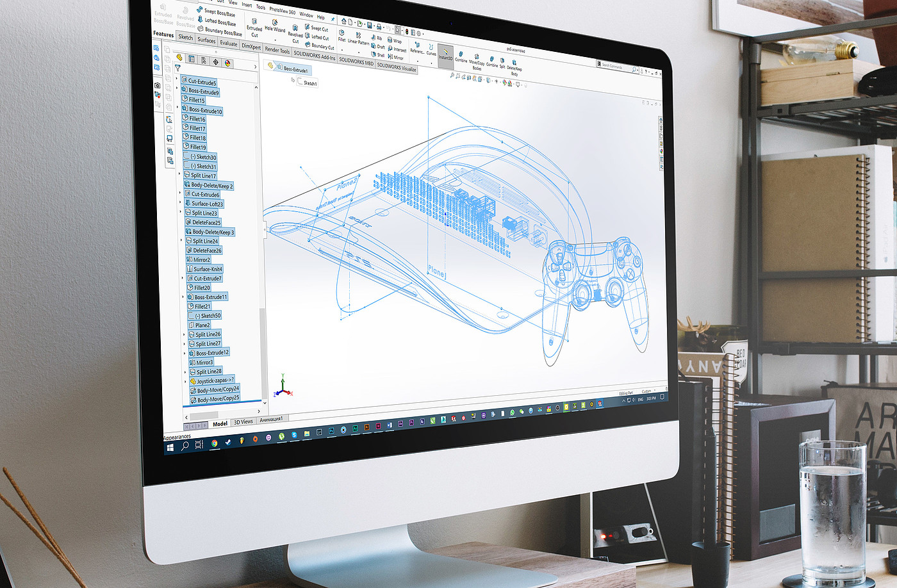Select the Shell tool

378,54
